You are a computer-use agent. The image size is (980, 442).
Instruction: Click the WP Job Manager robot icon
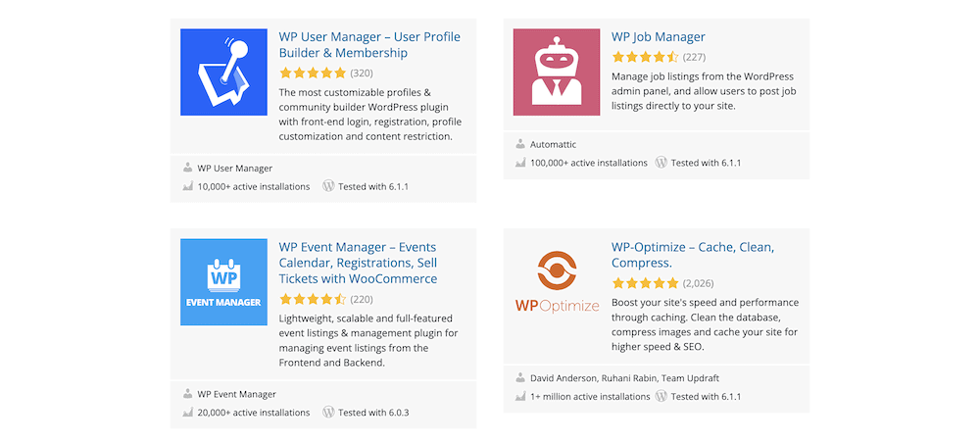click(557, 72)
